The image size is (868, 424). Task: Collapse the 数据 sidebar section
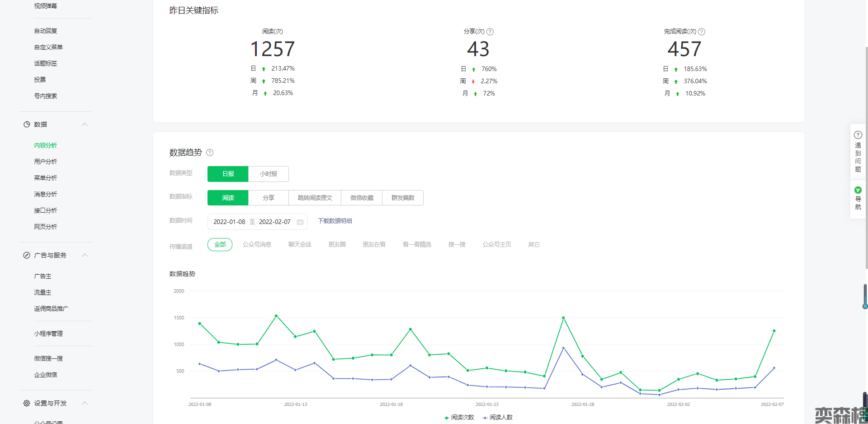coord(85,124)
